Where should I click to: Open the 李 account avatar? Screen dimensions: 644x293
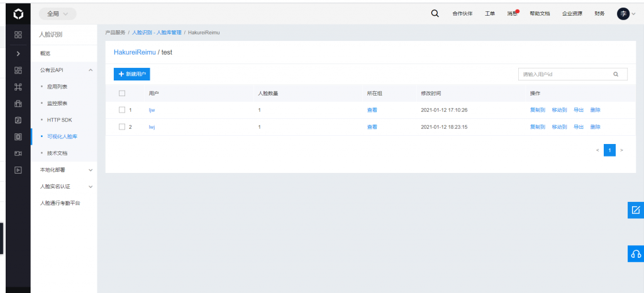tap(623, 14)
